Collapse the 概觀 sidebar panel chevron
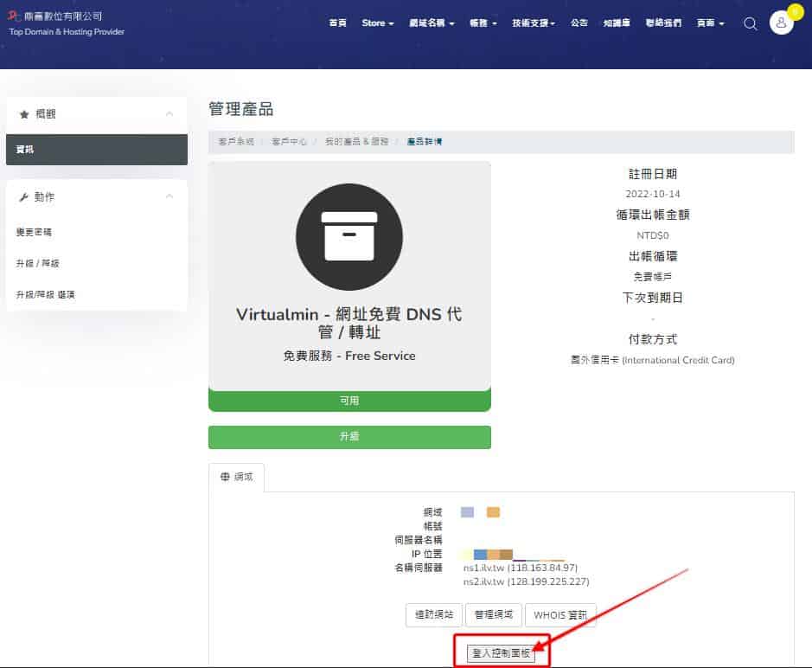Image resolution: width=812 pixels, height=668 pixels. point(169,114)
